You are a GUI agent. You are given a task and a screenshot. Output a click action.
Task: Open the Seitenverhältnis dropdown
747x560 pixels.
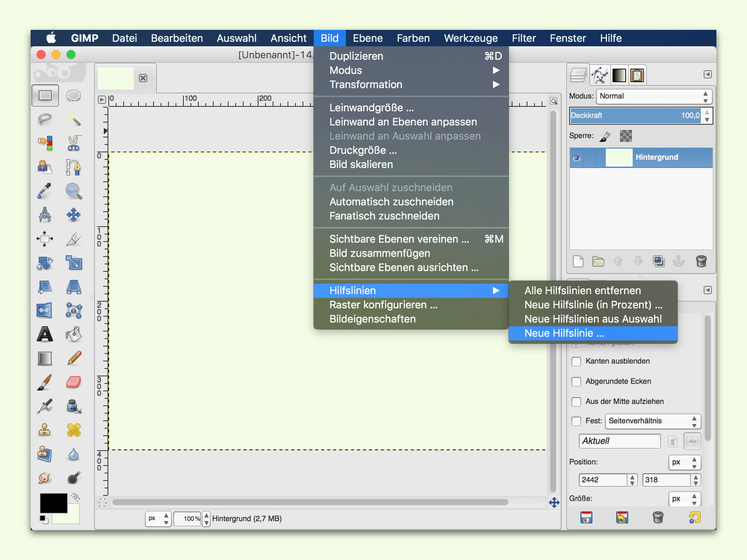(x=653, y=421)
